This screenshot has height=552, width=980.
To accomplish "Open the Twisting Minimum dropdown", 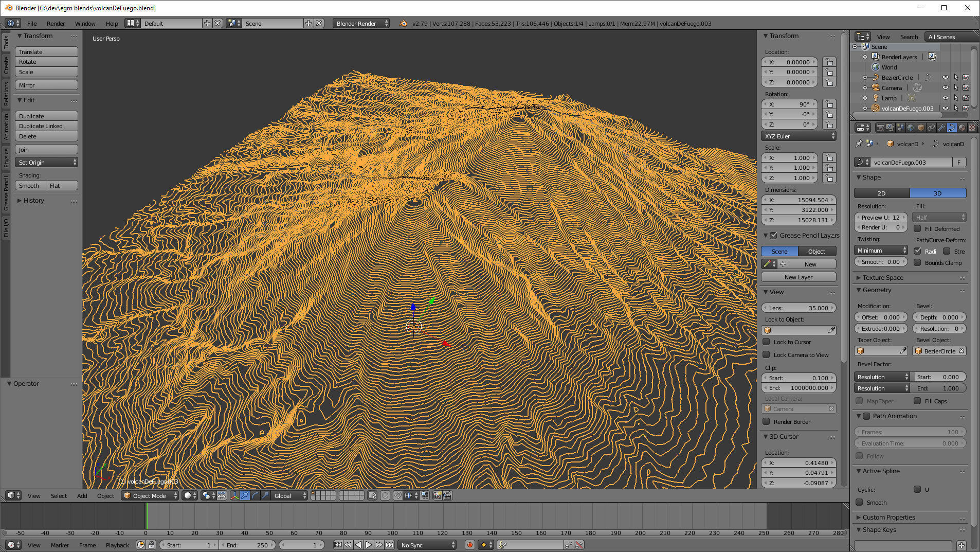I will pos(881,250).
